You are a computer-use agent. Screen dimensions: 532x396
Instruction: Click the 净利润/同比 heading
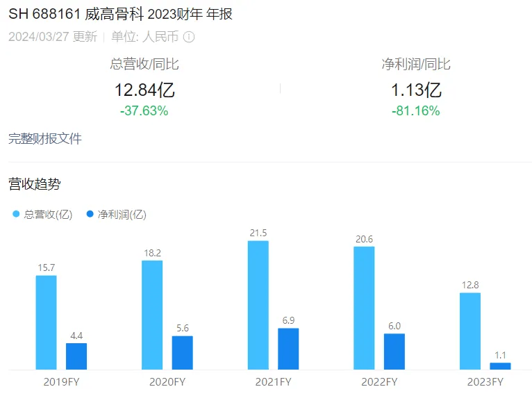(x=416, y=64)
